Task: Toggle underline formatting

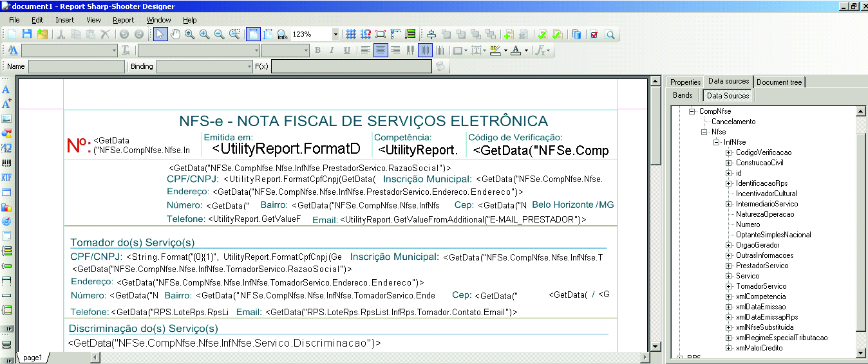Action: [347, 50]
